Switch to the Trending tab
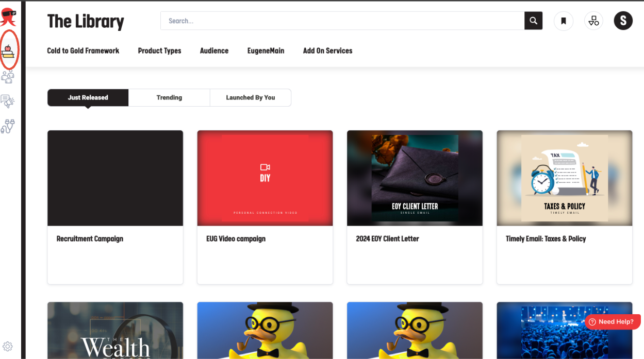Screen dimensions: 644x359 [x=169, y=97]
